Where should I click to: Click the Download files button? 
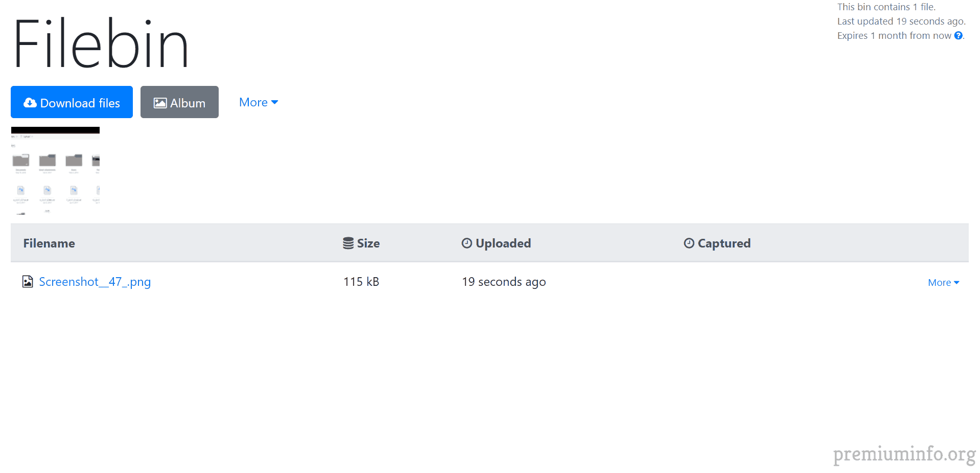[72, 102]
